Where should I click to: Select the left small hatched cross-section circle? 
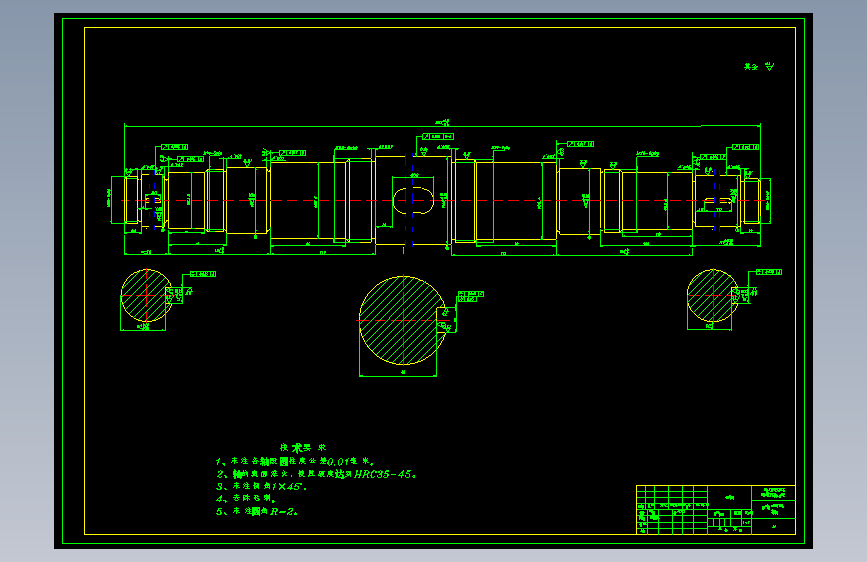(147, 295)
